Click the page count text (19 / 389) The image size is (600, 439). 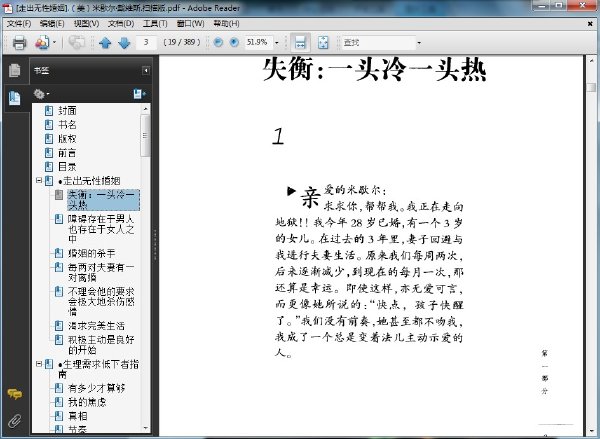click(x=182, y=42)
